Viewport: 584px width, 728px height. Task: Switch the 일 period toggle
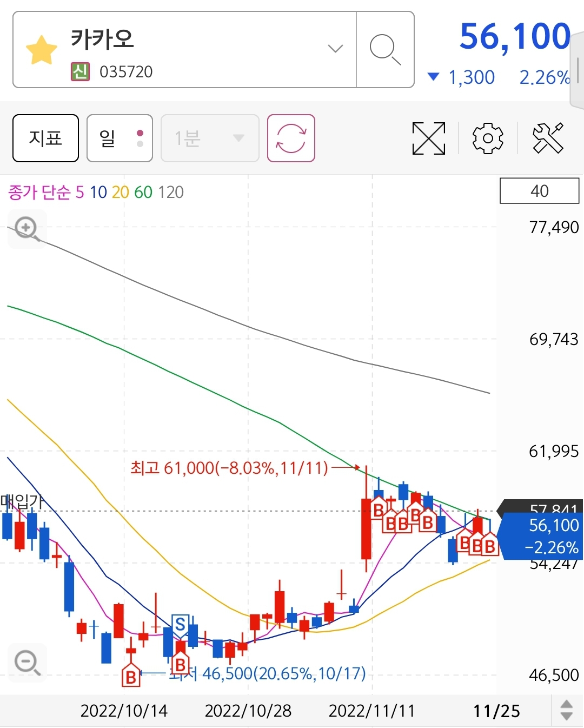(120, 138)
